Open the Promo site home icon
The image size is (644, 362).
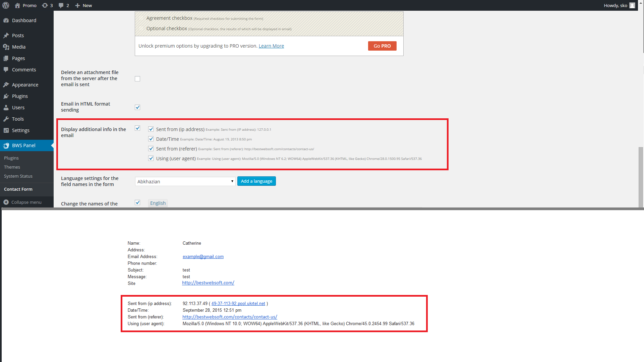pyautogui.click(x=17, y=5)
